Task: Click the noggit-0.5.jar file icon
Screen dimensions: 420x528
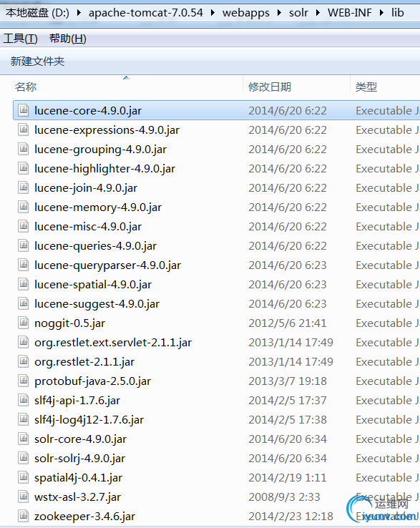Action: click(23, 323)
